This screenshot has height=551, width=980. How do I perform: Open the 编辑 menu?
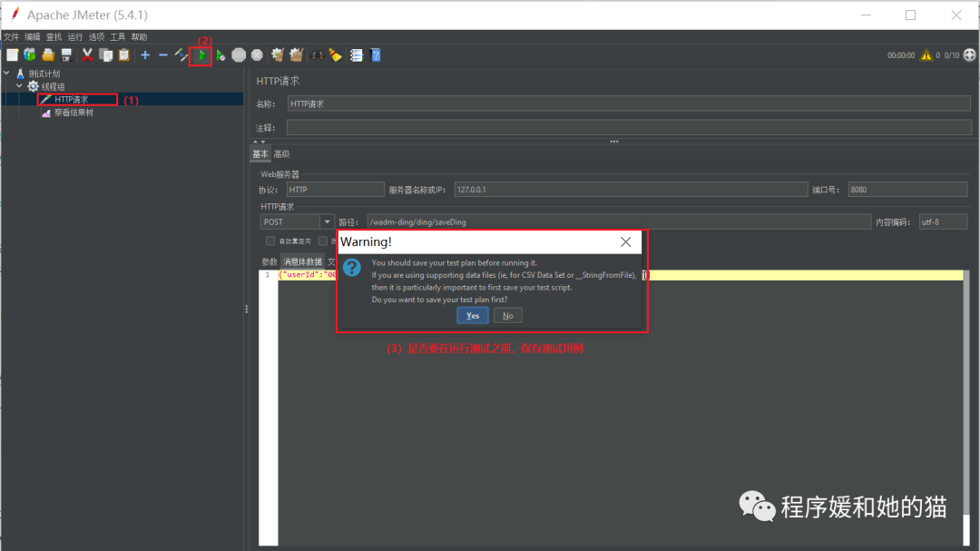tap(33, 37)
